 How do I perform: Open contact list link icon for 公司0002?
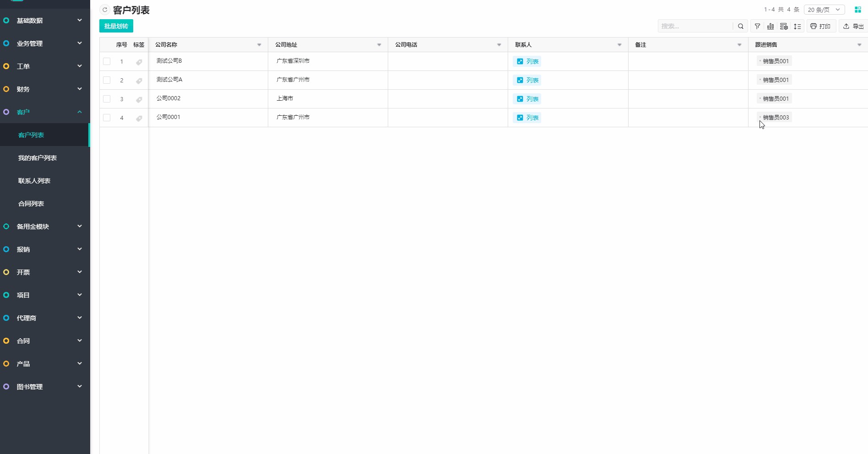click(520, 99)
